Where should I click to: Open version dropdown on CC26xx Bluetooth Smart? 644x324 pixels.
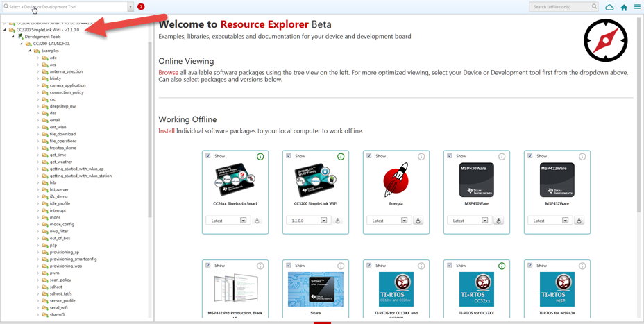click(243, 221)
